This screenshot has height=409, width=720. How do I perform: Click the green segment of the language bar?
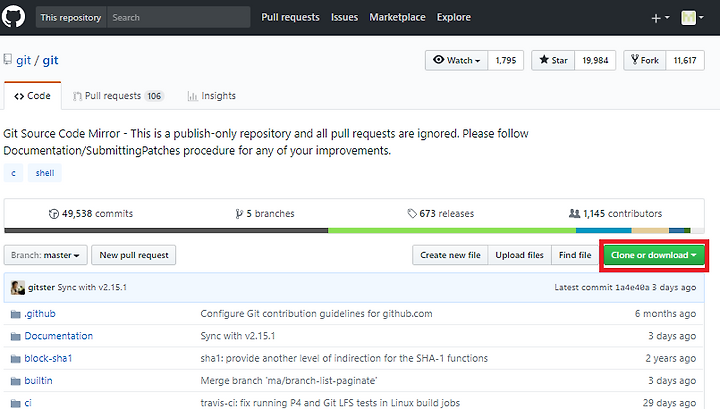(x=452, y=230)
